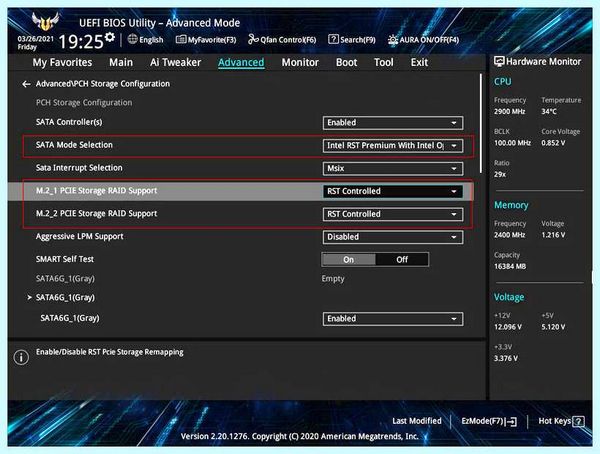The height and width of the screenshot is (454, 600).
Task: Click the Memory heading in Hardware Monitor
Action: [511, 205]
